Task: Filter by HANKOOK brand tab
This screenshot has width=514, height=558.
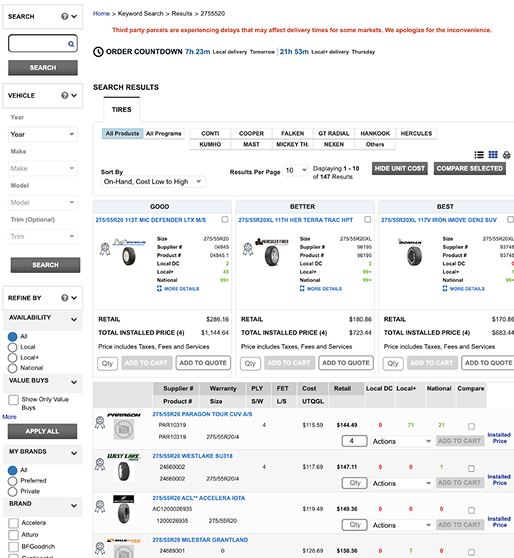Action: point(375,133)
